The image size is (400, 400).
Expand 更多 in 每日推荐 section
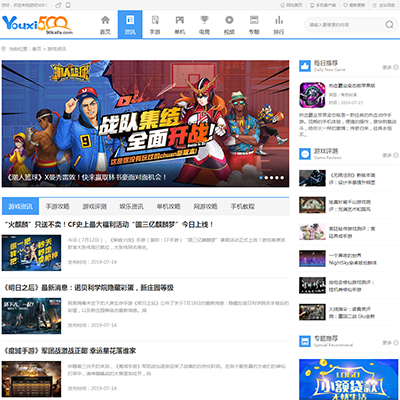tap(390, 67)
